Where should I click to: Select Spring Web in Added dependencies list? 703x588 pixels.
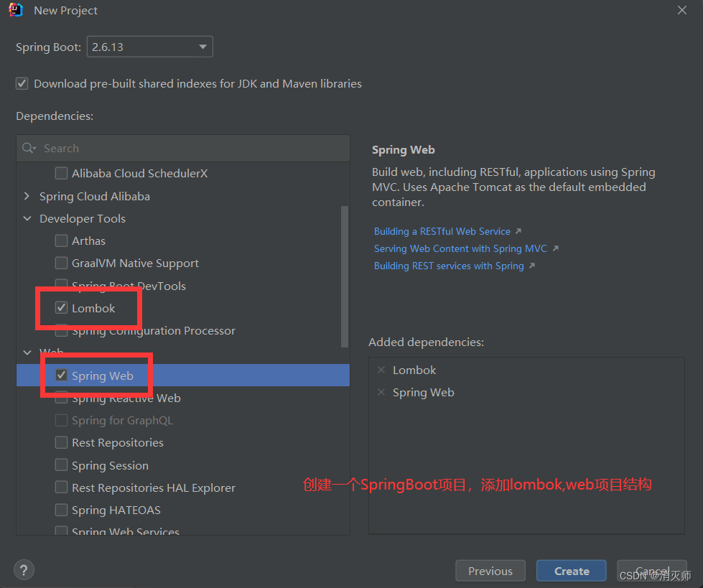pos(423,392)
